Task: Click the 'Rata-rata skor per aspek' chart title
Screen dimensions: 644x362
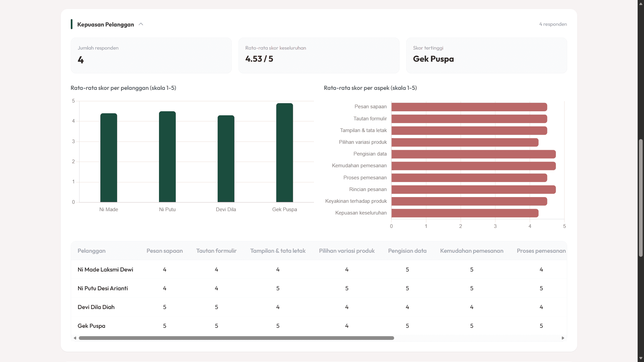Action: (x=370, y=88)
